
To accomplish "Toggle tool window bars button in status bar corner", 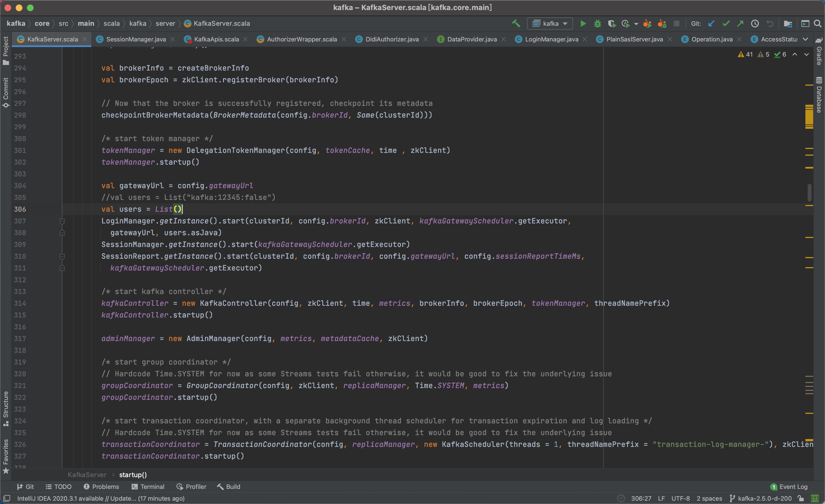I will click(7, 498).
